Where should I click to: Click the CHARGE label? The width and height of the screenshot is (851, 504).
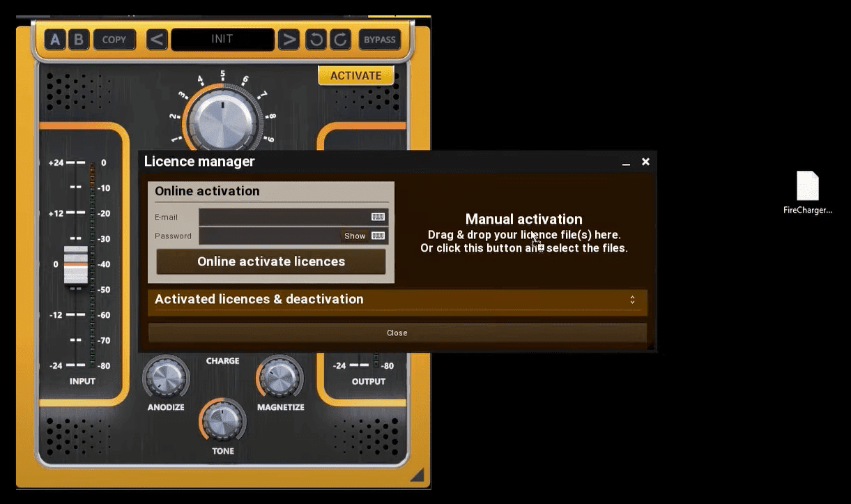(x=223, y=361)
